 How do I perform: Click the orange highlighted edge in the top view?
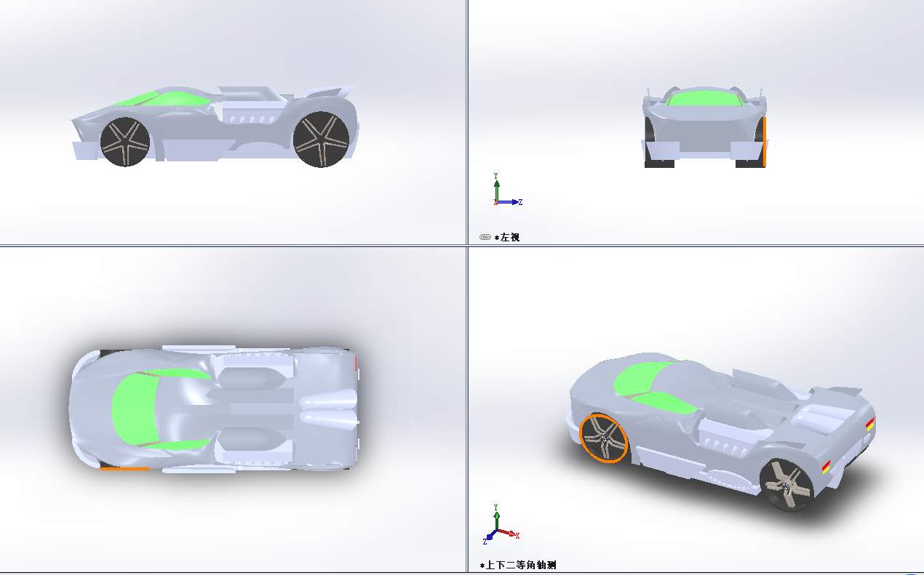(124, 469)
